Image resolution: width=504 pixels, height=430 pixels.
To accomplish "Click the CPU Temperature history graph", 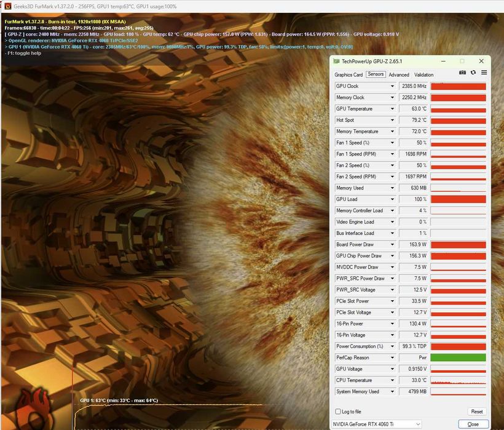I will [458, 380].
